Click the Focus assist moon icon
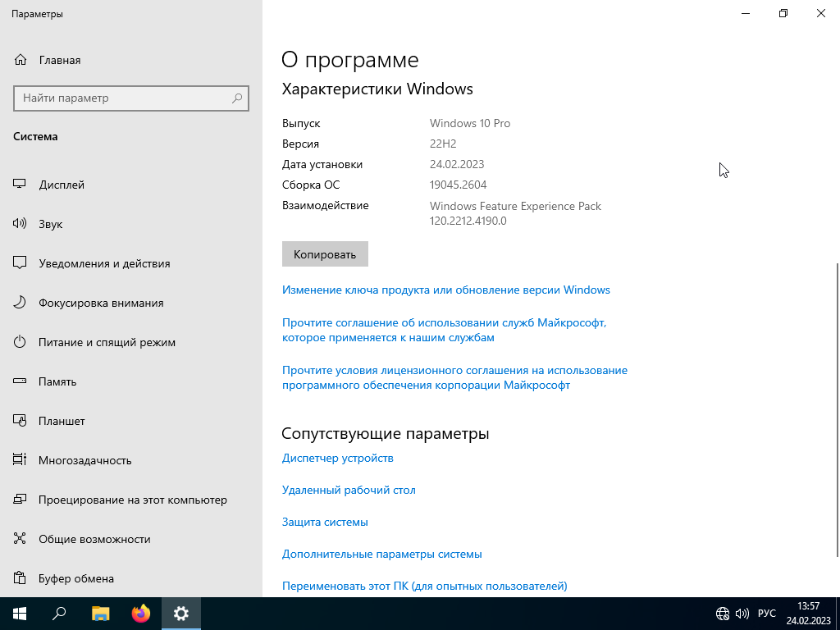The image size is (840, 630). point(20,302)
